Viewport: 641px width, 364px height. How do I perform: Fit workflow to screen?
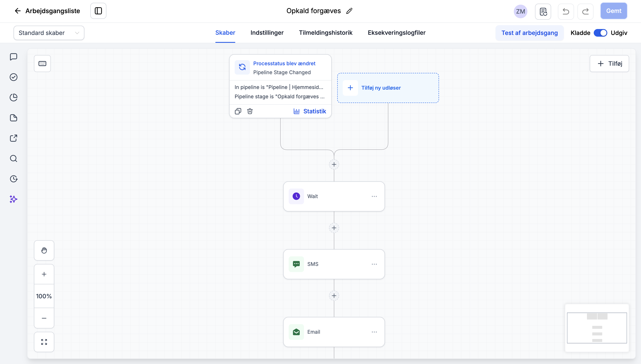[x=44, y=342]
